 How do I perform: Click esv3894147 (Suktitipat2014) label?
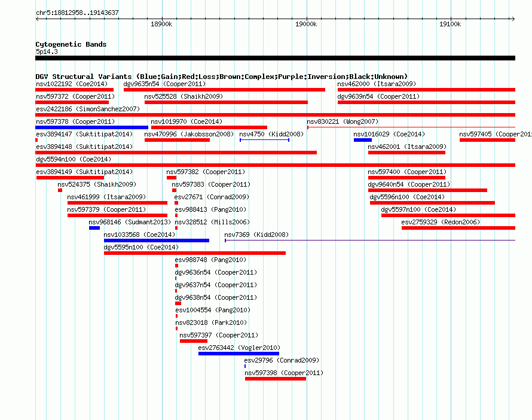(84, 134)
